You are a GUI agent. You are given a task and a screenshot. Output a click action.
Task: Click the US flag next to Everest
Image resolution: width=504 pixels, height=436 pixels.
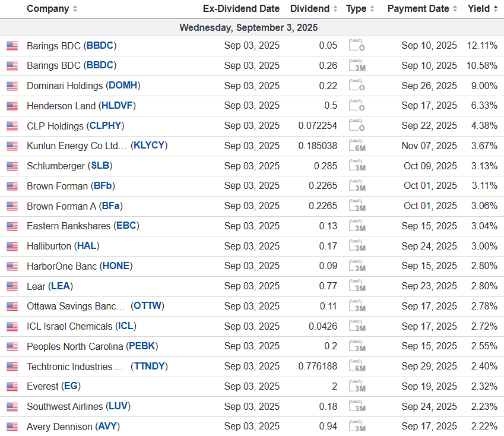(12, 387)
